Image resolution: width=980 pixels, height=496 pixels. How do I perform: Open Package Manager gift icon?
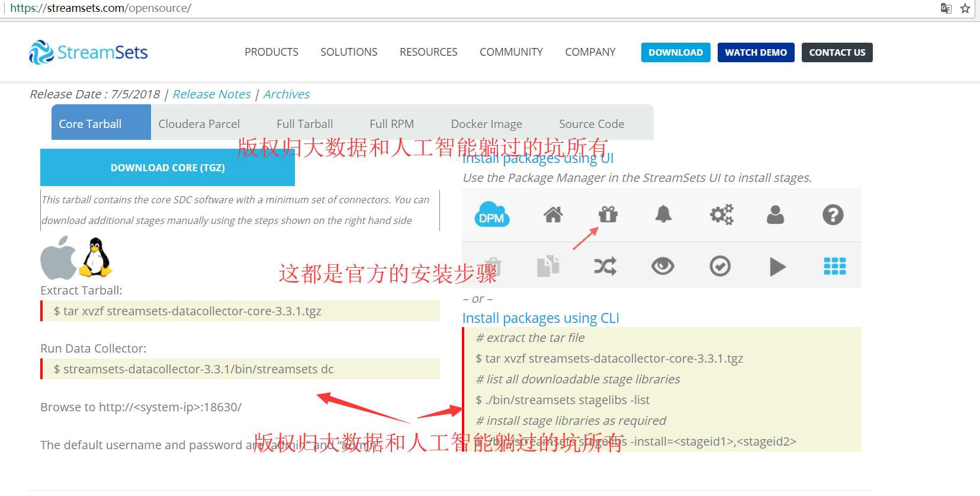click(608, 215)
